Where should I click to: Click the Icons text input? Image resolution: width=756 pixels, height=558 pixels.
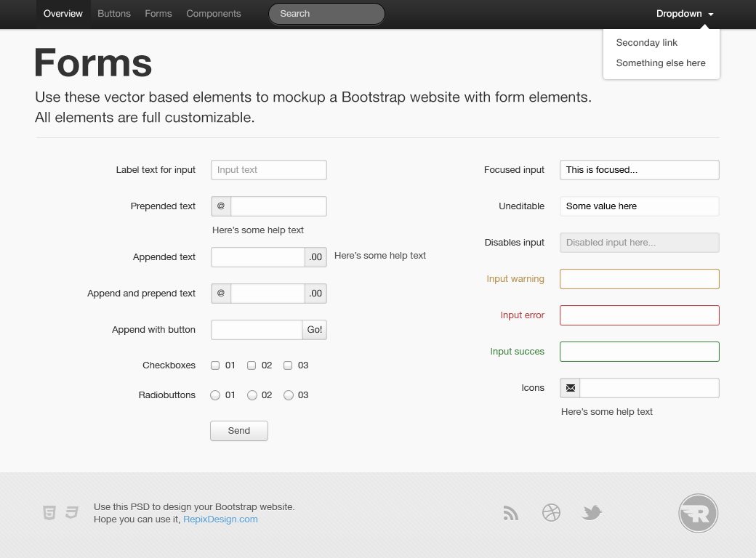pos(649,388)
